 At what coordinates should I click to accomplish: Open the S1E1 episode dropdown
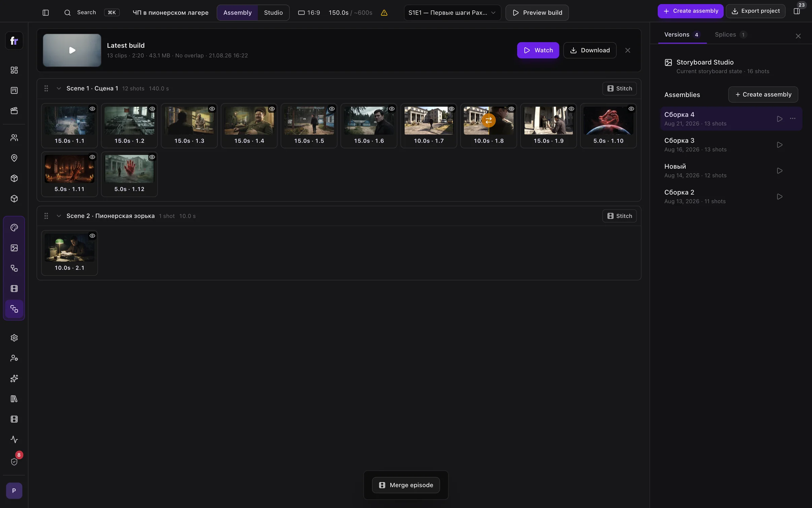452,13
